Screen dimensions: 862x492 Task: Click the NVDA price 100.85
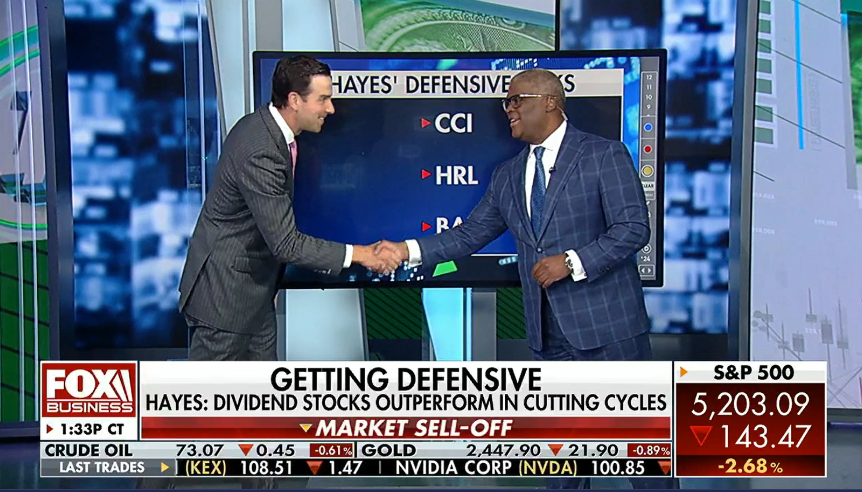click(x=618, y=468)
